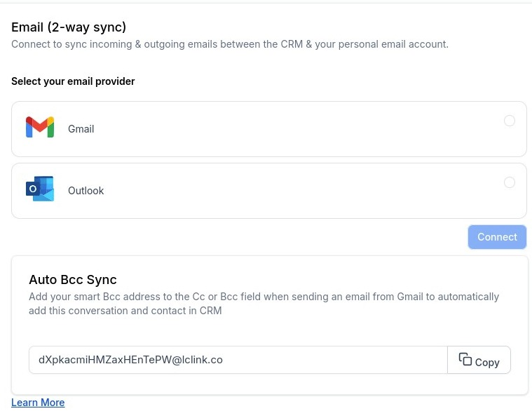Click the Outlook logo icon
Screen dimensions: 532x411
(x=40, y=189)
